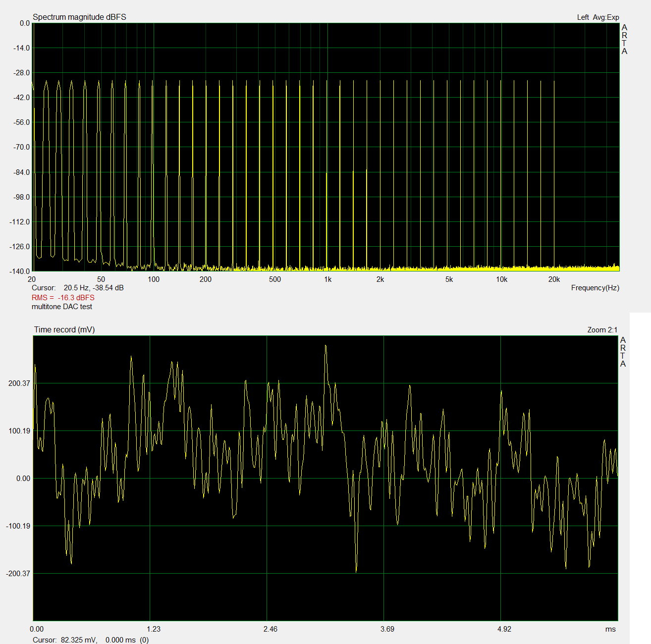Click the 2.46 ms time axis label
The height and width of the screenshot is (644, 651).
271,629
